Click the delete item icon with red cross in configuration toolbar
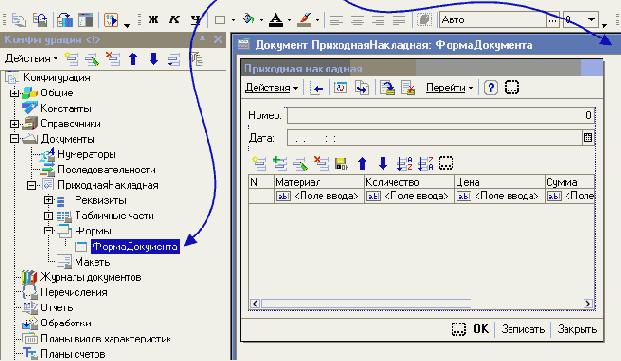This screenshot has height=361, width=621. tap(113, 59)
